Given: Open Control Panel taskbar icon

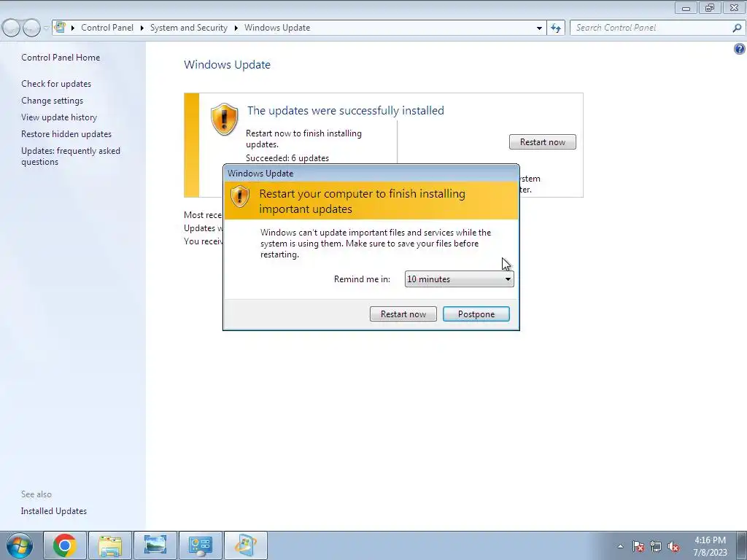Looking at the screenshot, I should (x=201, y=545).
